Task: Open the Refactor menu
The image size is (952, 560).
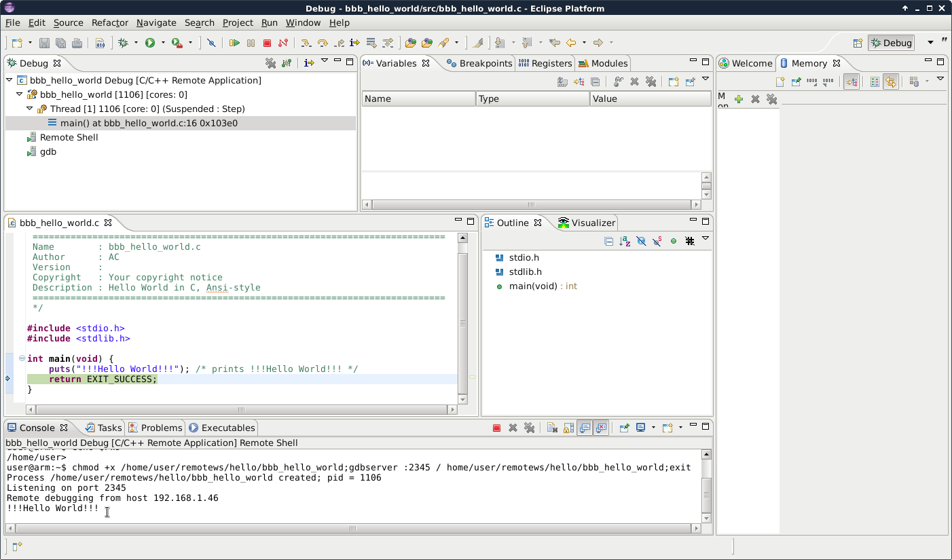Action: point(110,22)
